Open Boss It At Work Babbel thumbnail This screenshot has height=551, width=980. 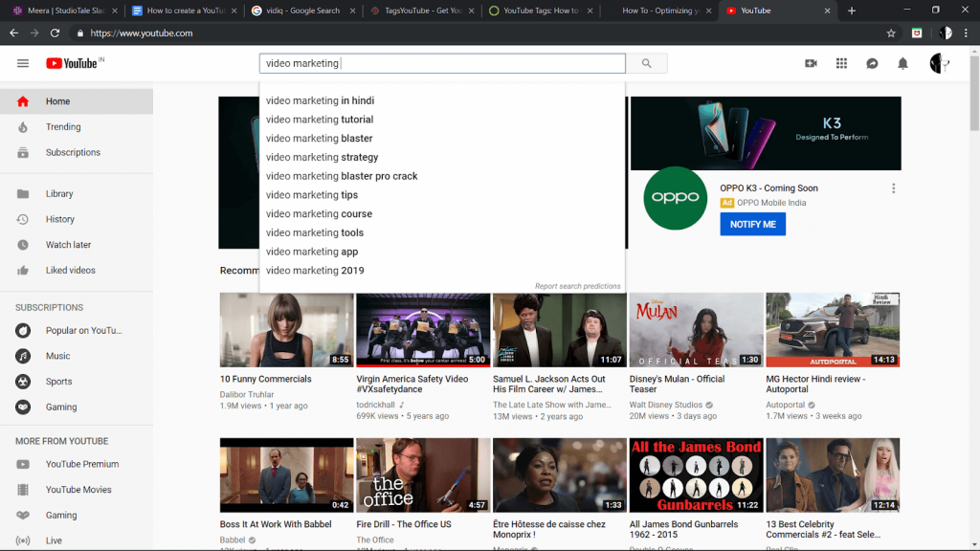coord(286,475)
